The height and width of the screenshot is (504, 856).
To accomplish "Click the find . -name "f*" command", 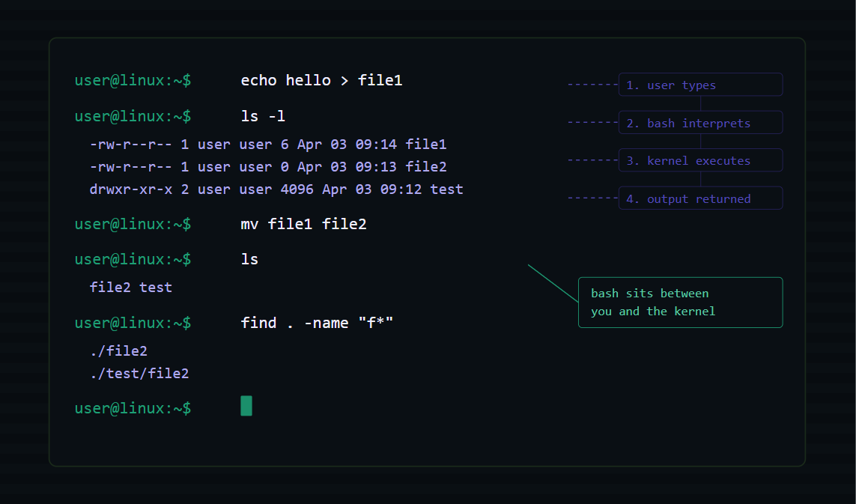I will (317, 323).
